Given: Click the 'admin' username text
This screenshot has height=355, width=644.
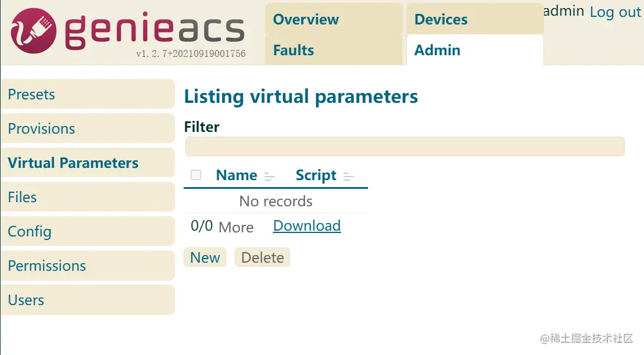Looking at the screenshot, I should (x=564, y=11).
